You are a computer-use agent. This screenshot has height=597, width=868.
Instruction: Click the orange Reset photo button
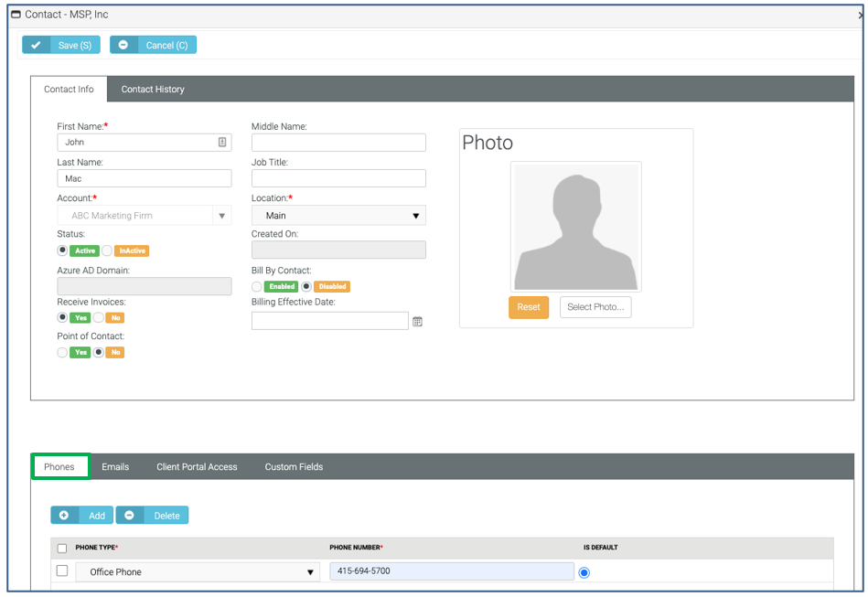coord(529,307)
